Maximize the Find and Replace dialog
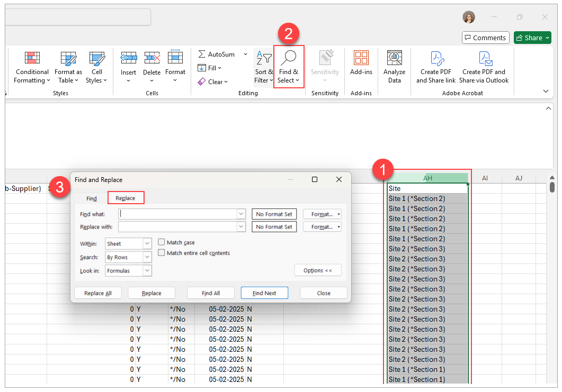The height and width of the screenshot is (392, 562). 315,179
